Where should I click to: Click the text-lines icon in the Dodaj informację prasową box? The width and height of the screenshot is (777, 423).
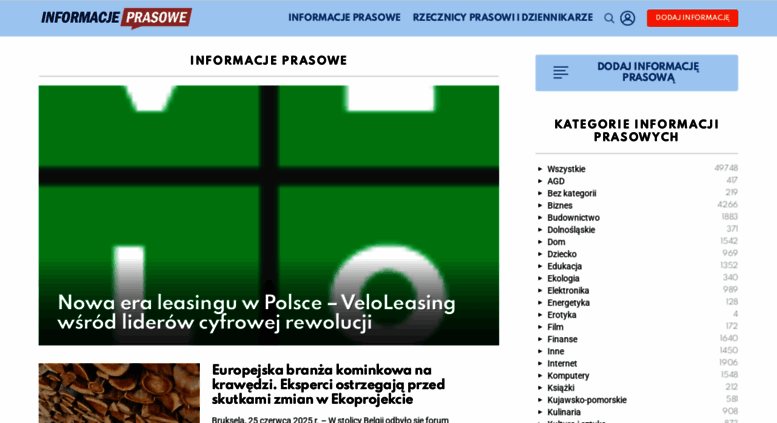560,72
